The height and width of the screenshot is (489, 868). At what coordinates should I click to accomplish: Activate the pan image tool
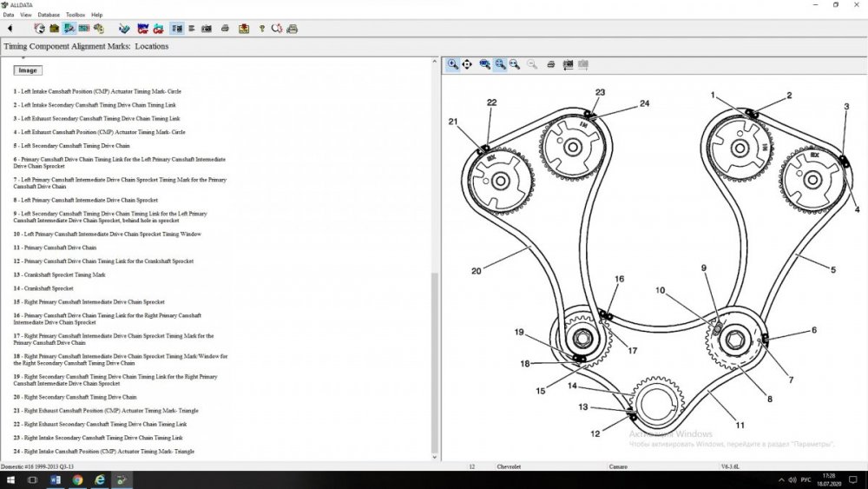[467, 64]
